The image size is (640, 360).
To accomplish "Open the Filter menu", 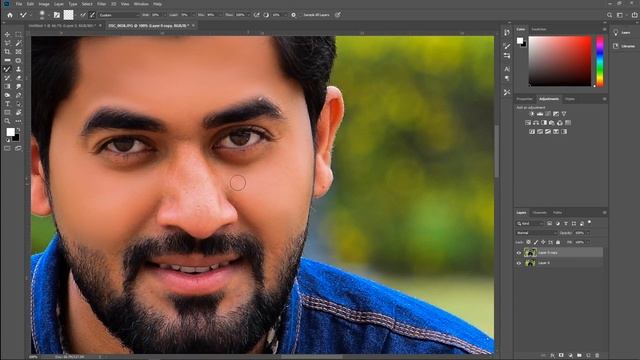I will point(101,4).
